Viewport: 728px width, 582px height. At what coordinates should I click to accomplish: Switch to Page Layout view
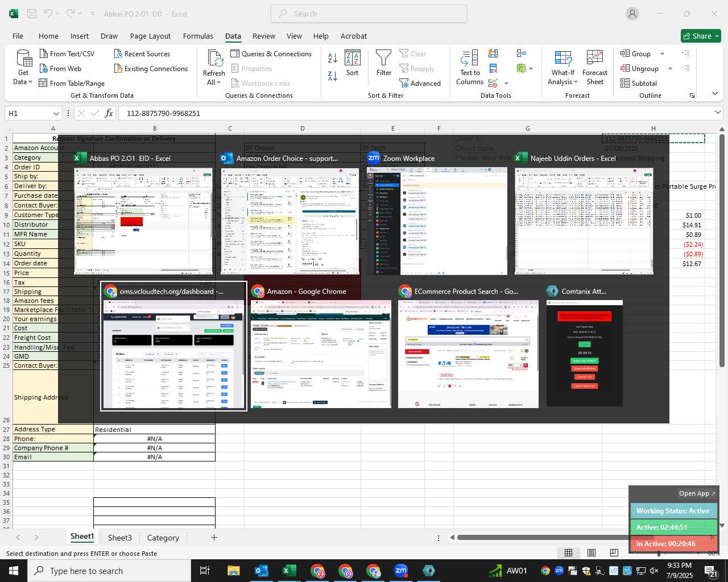click(591, 553)
